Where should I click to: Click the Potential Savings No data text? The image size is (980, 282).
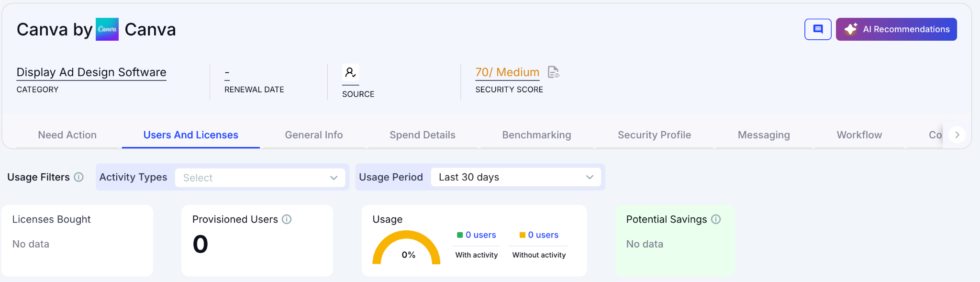(x=645, y=244)
